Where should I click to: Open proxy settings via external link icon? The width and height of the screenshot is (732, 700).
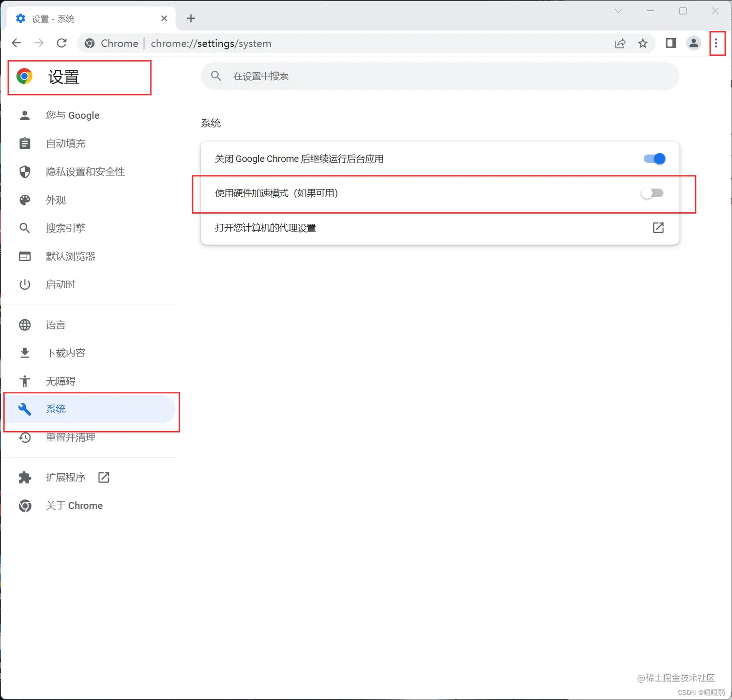pos(658,228)
